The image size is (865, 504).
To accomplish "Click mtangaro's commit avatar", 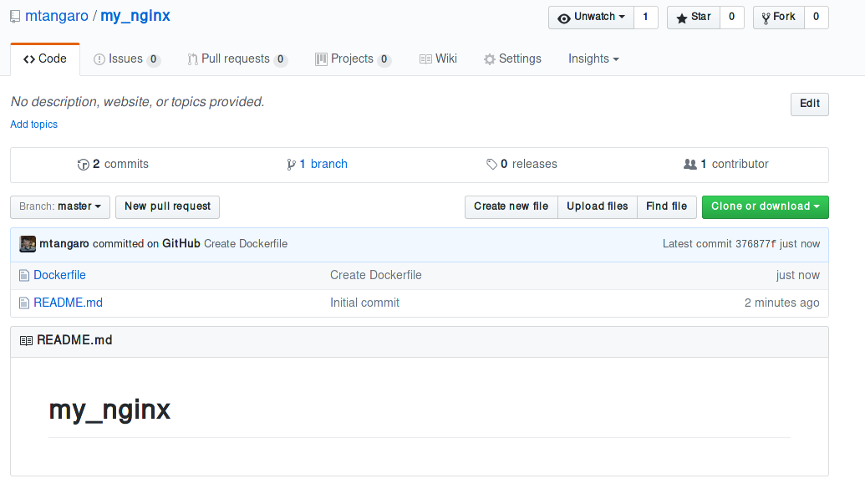I will (x=28, y=243).
